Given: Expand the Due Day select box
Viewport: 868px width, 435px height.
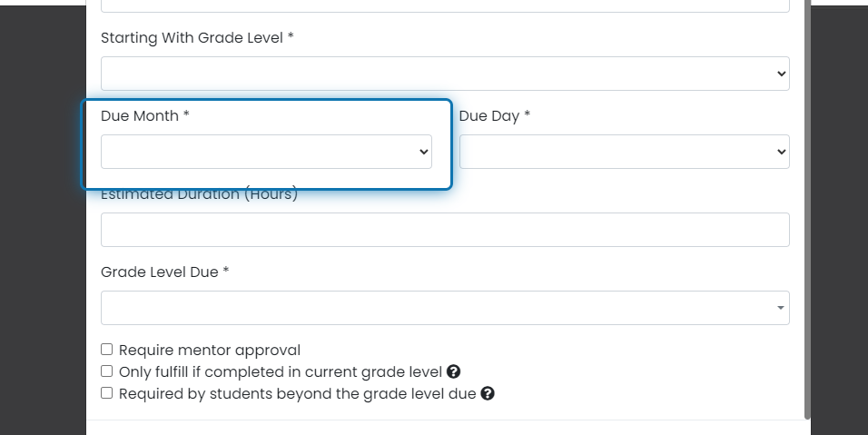Looking at the screenshot, I should coord(625,152).
